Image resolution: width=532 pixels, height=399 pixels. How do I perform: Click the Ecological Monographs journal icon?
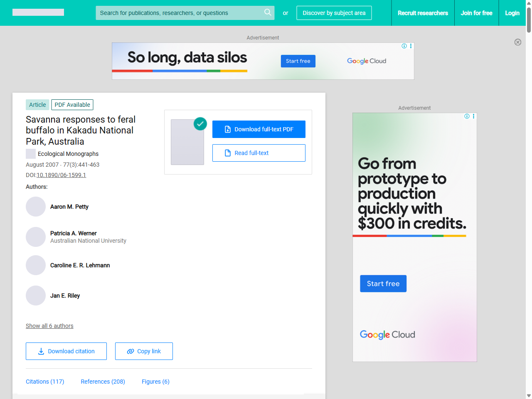pyautogui.click(x=31, y=154)
